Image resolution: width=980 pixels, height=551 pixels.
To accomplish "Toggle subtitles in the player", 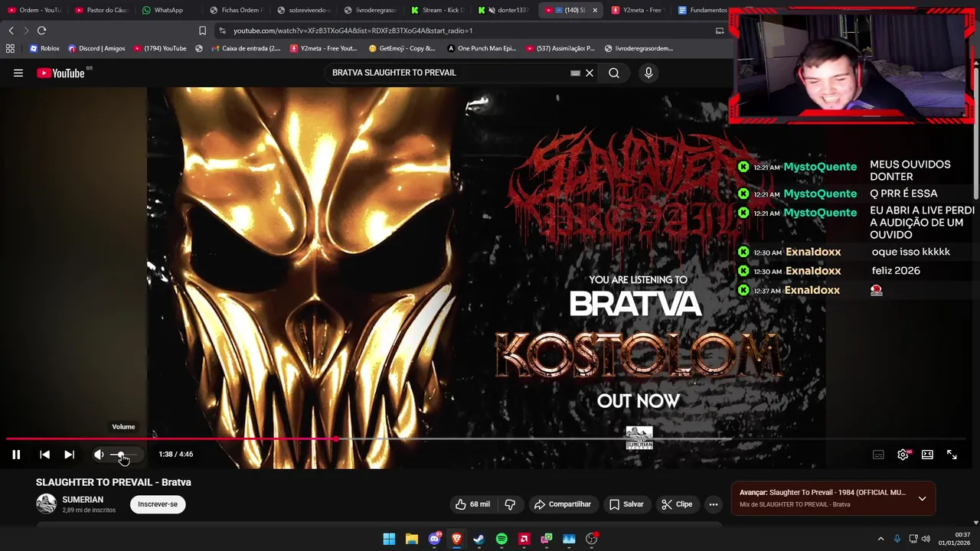I will point(878,455).
